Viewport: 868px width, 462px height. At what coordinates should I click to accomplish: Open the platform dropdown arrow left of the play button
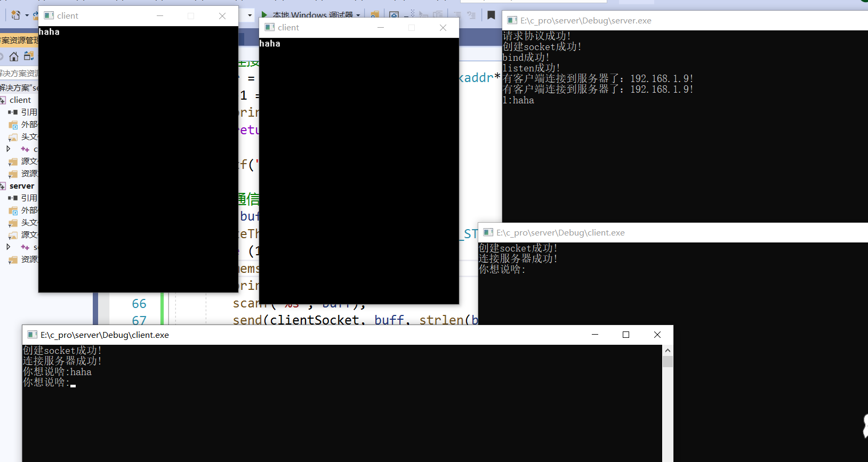(250, 15)
